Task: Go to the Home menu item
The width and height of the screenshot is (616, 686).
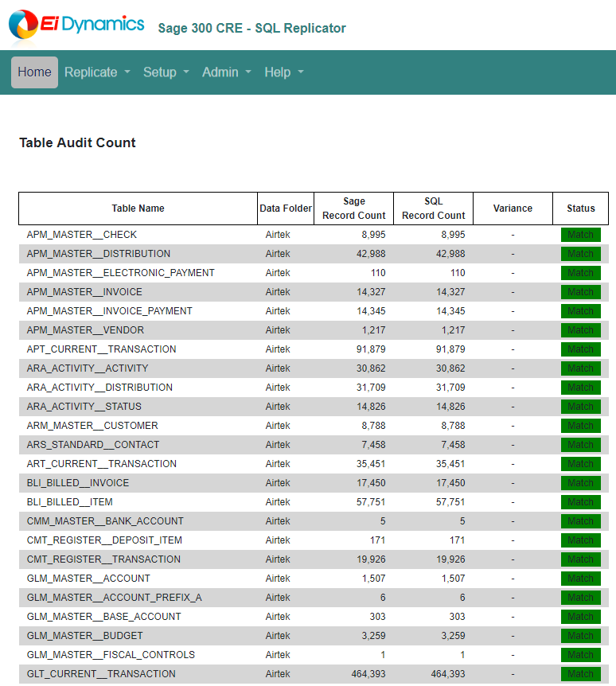Action: point(34,72)
